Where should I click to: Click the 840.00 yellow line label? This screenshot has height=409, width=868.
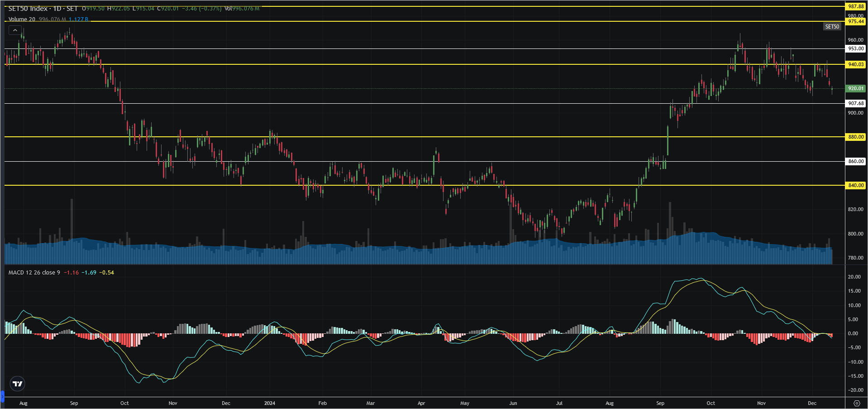click(x=856, y=185)
